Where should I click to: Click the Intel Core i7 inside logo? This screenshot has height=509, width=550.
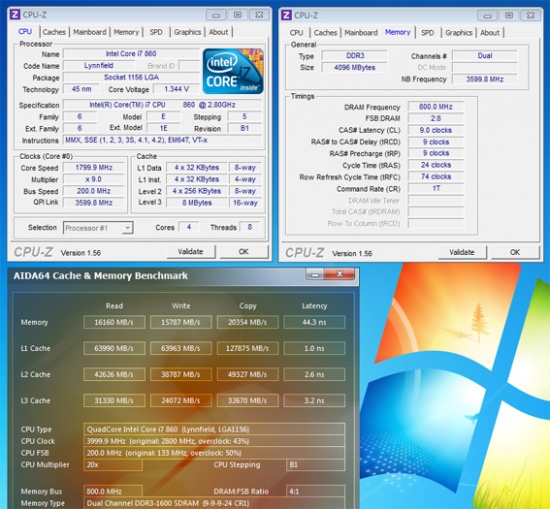233,71
